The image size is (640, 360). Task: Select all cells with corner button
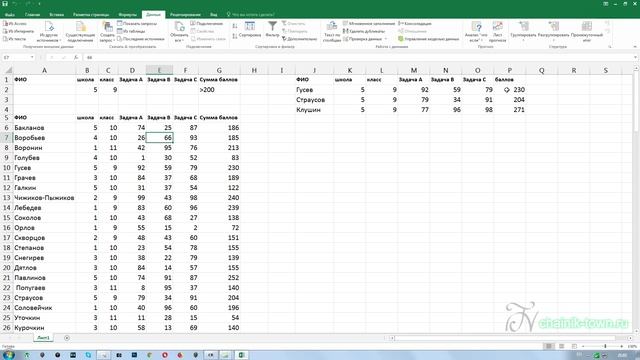[7, 70]
